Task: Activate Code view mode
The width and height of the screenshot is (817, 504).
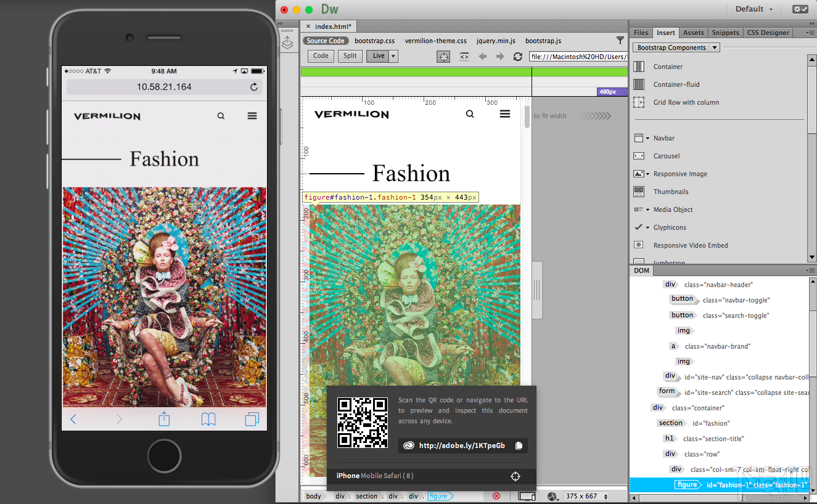Action: point(320,55)
